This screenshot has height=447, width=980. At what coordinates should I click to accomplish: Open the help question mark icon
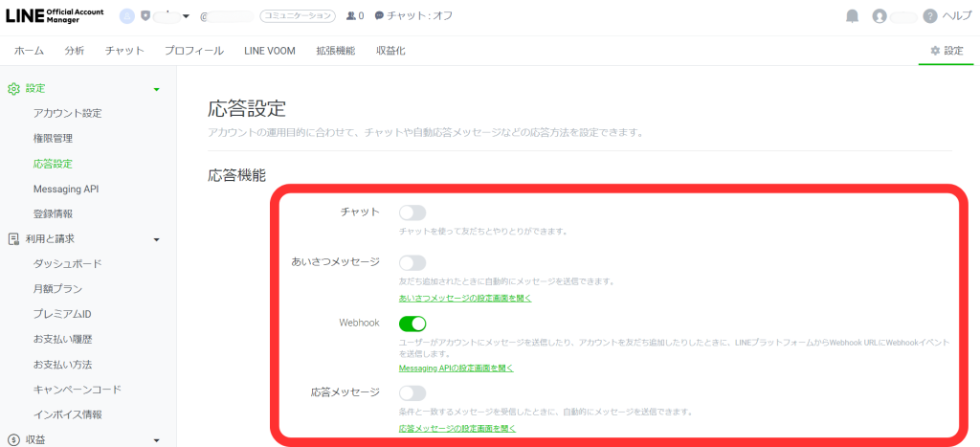930,16
